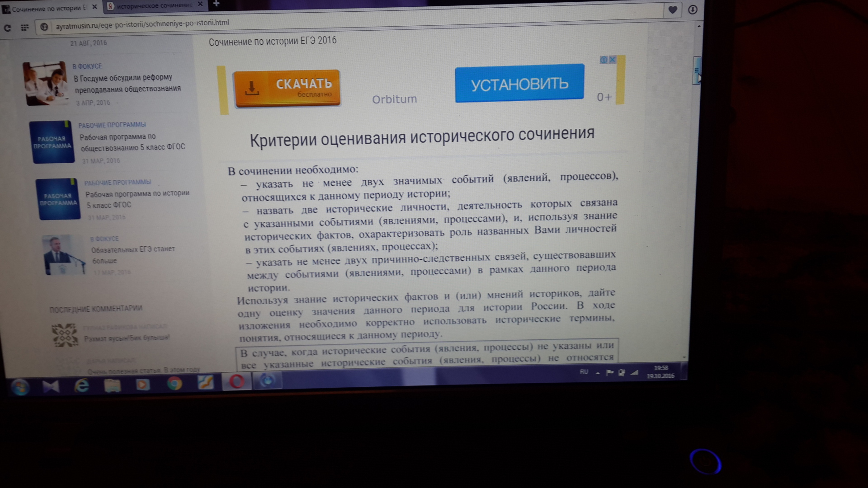The height and width of the screenshot is (488, 868).
Task: Launch Google Chrome from taskbar
Action: click(x=174, y=384)
